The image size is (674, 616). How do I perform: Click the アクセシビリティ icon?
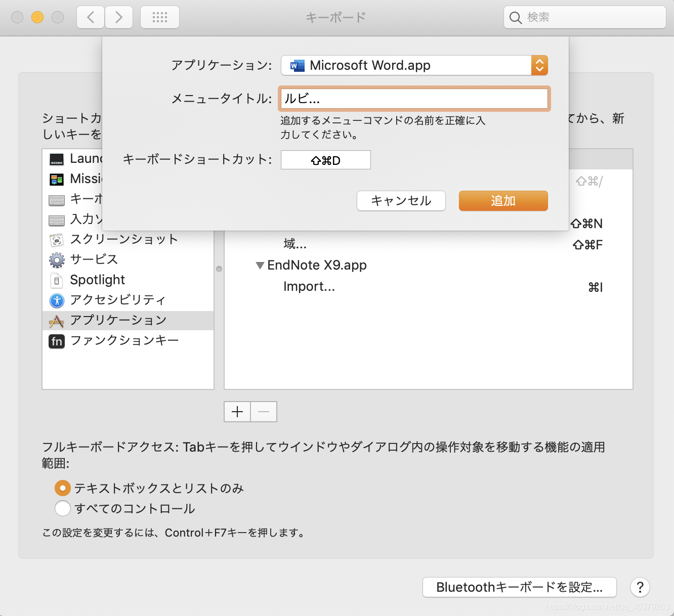coord(57,300)
